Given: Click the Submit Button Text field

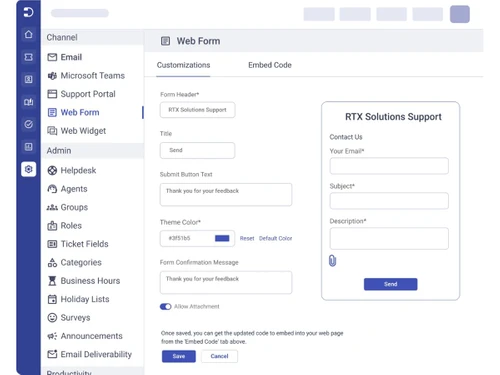Looking at the screenshot, I should (226, 194).
